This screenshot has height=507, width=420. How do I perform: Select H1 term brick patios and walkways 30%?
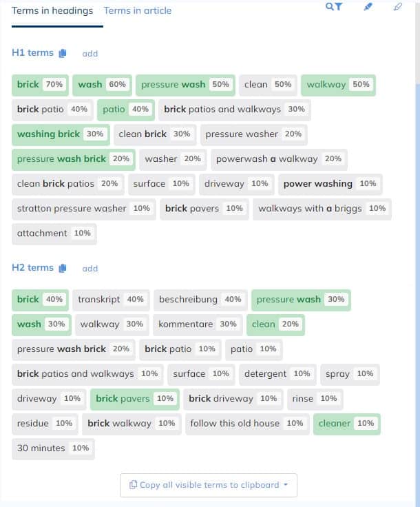(x=235, y=110)
